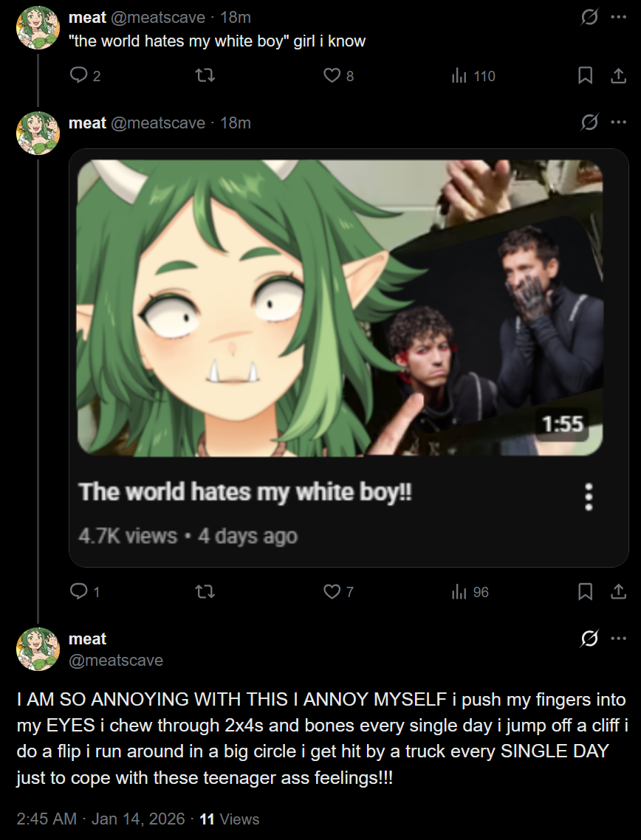The width and height of the screenshot is (641, 840).
Task: Open @meatscave profile from main tweet
Action: 116,660
